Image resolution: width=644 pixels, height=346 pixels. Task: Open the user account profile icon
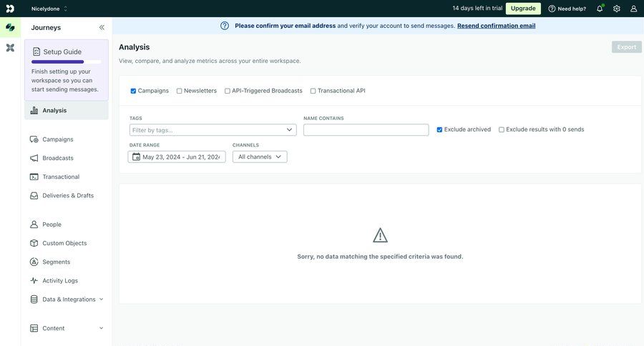(x=634, y=9)
